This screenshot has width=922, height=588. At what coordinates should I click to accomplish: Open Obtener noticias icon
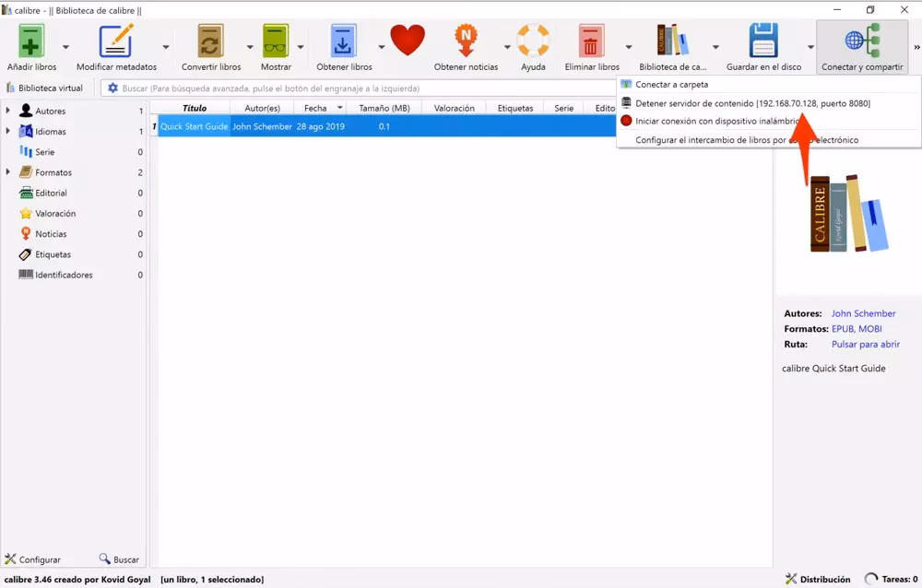point(466,42)
